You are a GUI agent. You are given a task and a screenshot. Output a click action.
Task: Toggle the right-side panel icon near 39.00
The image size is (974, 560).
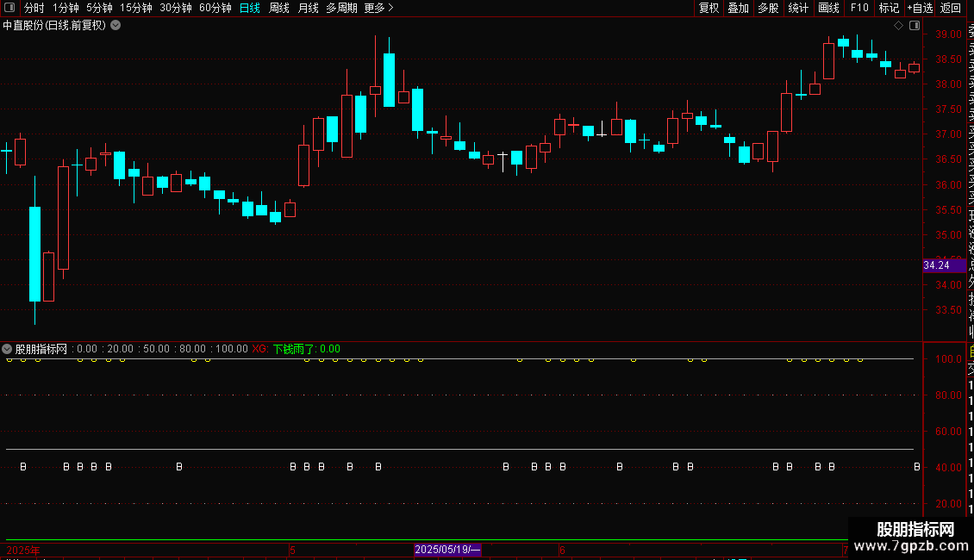pos(915,26)
